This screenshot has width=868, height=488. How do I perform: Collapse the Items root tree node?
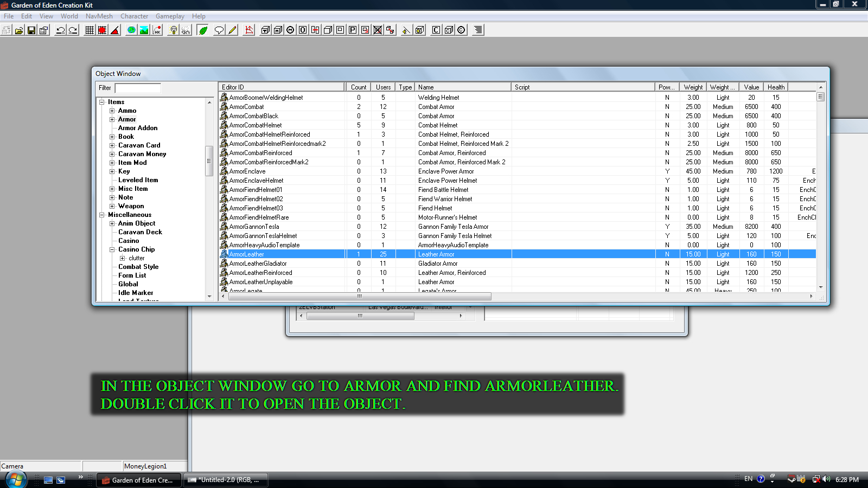coord(101,102)
